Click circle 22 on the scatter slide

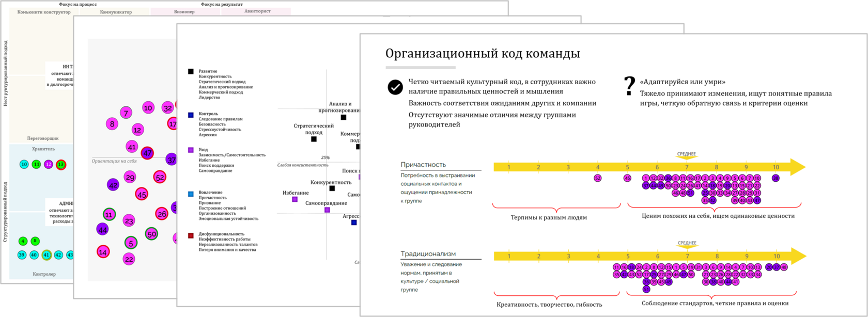(129, 259)
